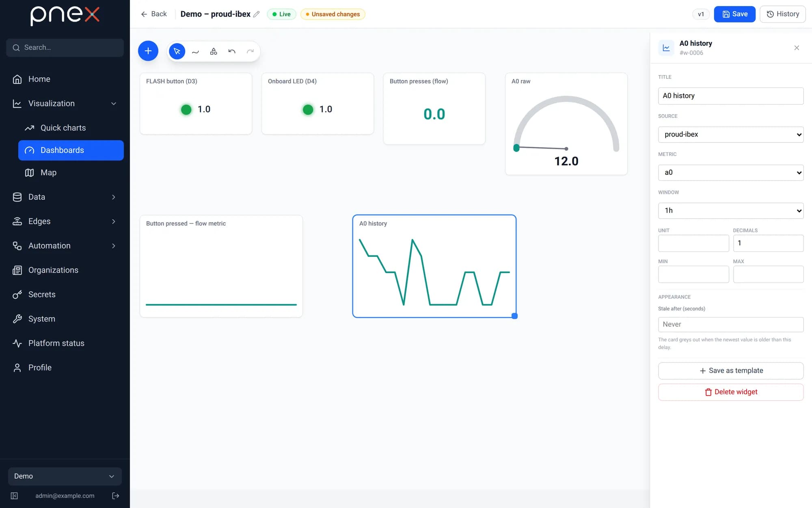Go Back to dashboards list
Viewport: 812px width, 508px height.
pos(153,14)
